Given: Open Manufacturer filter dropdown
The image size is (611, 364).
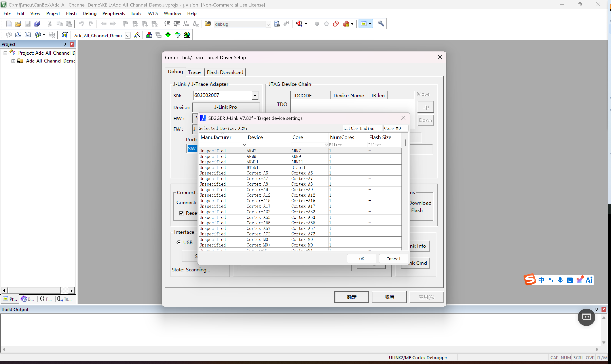Looking at the screenshot, I should tap(244, 145).
